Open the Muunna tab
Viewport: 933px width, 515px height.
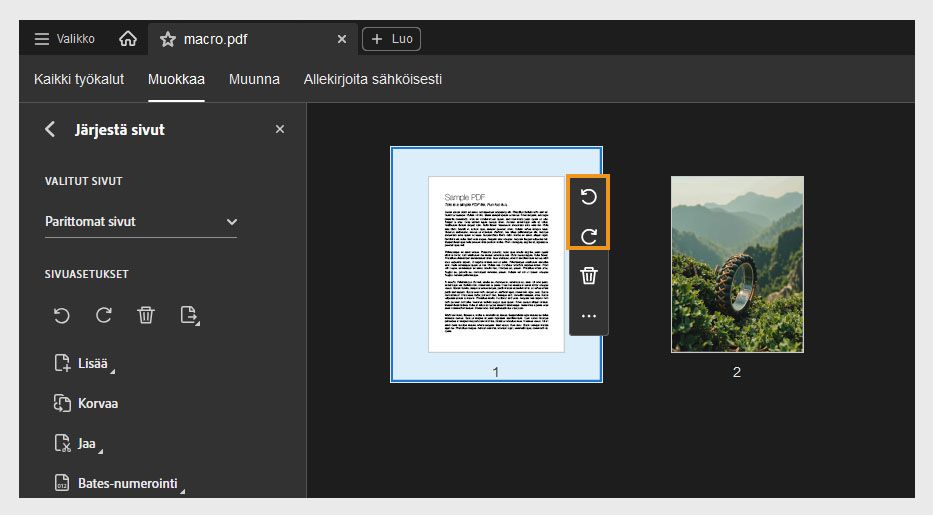point(254,79)
